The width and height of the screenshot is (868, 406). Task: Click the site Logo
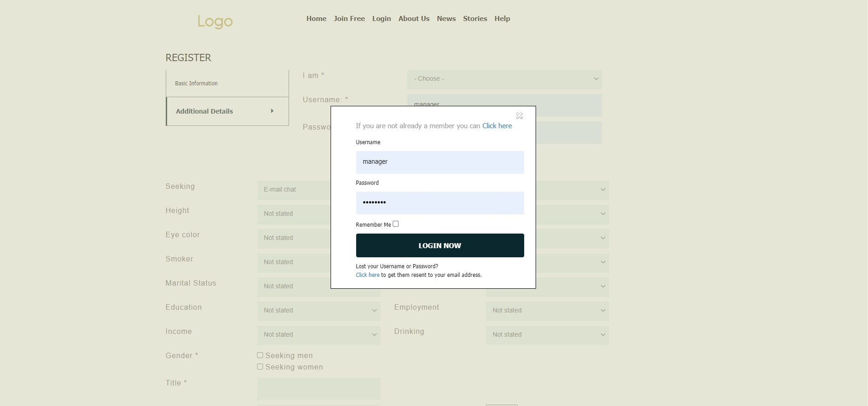click(x=215, y=21)
